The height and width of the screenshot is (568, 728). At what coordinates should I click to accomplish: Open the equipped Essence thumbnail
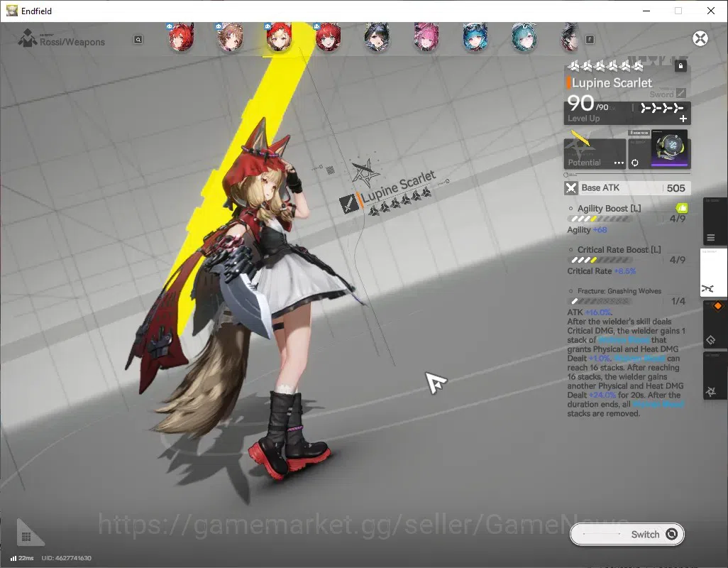[670, 148]
